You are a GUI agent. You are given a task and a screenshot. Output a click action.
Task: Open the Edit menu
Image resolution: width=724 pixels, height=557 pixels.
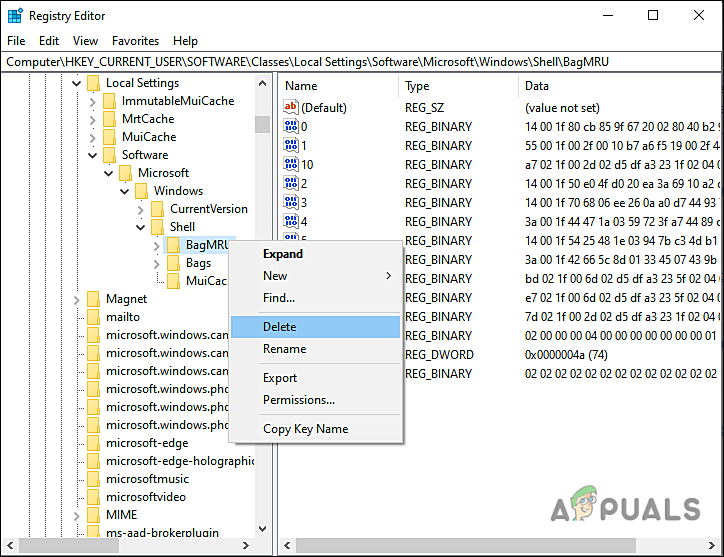(49, 41)
